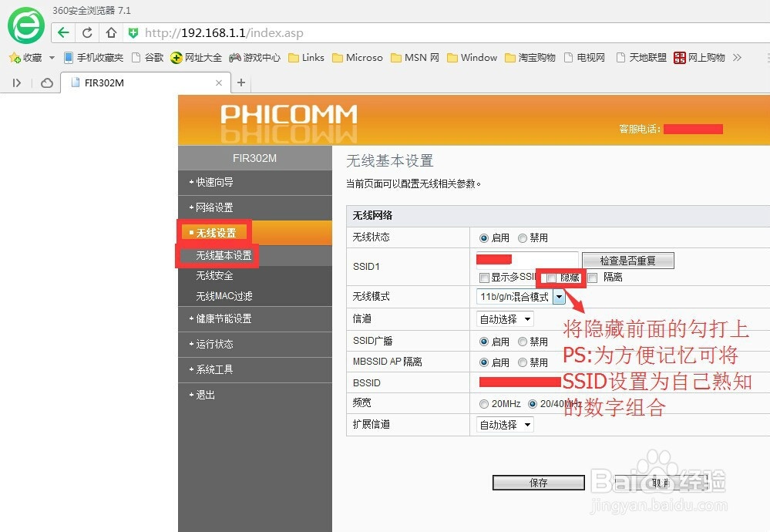Refresh the router configuration page
770x532 pixels.
(87, 32)
